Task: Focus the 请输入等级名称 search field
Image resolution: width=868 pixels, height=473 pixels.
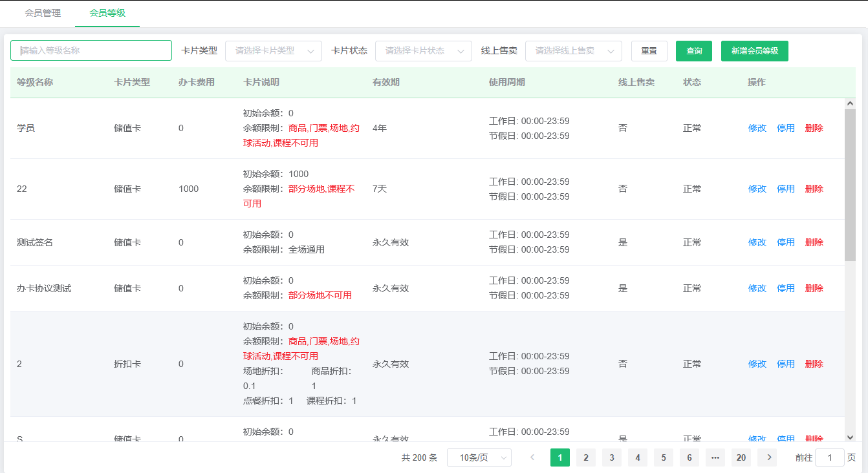Action: (x=91, y=50)
